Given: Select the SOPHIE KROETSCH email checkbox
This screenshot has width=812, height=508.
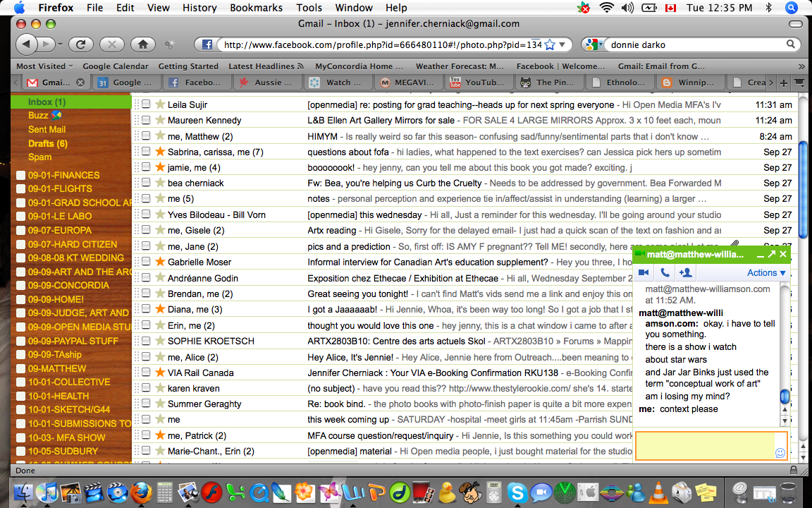Looking at the screenshot, I should click(x=146, y=341).
